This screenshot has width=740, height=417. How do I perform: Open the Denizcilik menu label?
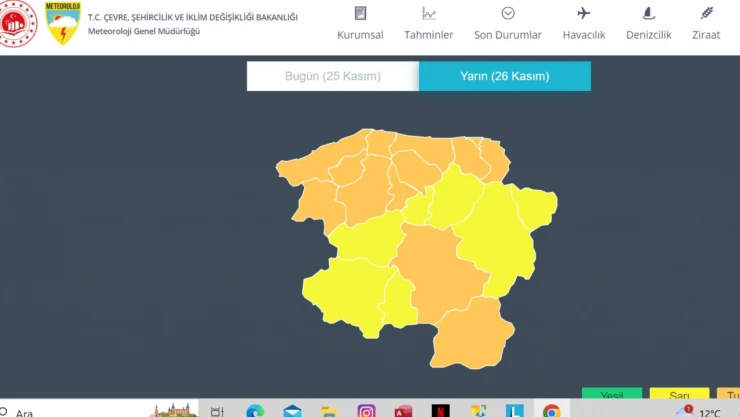648,35
